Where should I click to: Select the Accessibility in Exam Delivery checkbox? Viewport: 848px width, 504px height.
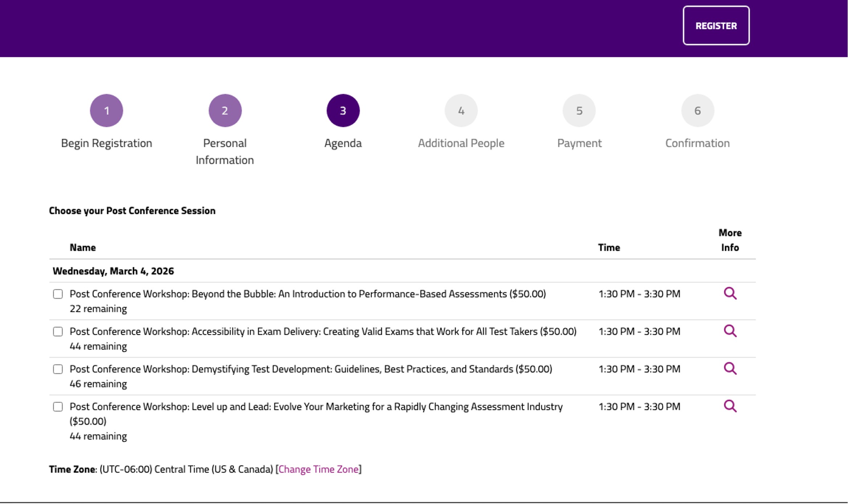tap(58, 331)
